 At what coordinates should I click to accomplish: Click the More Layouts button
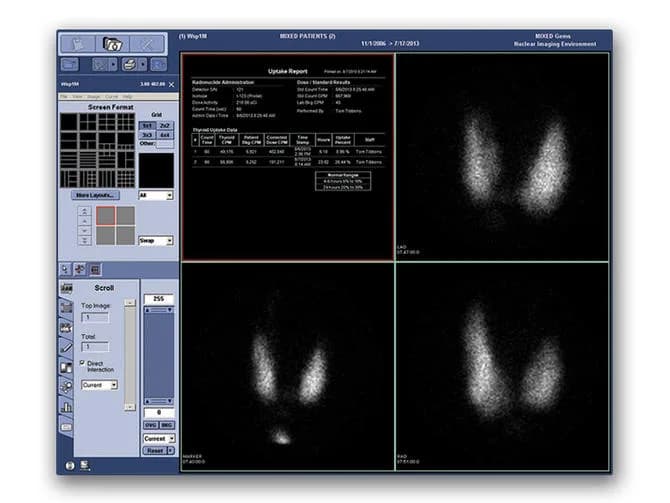point(95,195)
